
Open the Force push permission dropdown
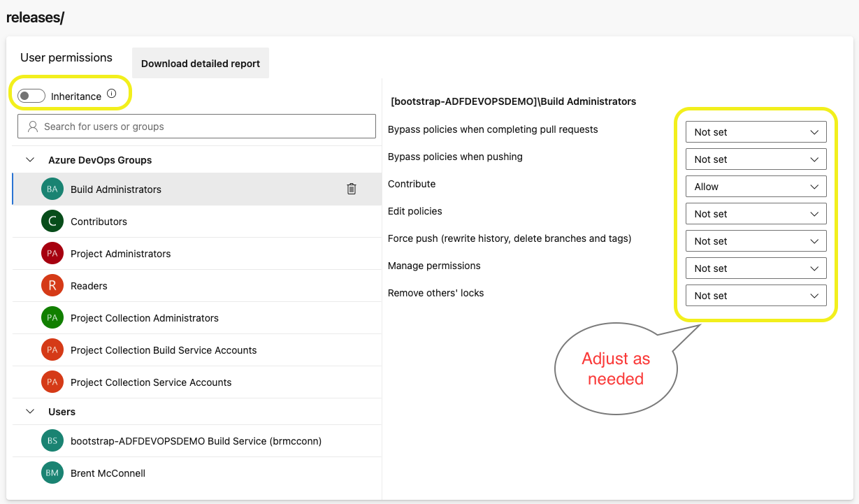756,240
